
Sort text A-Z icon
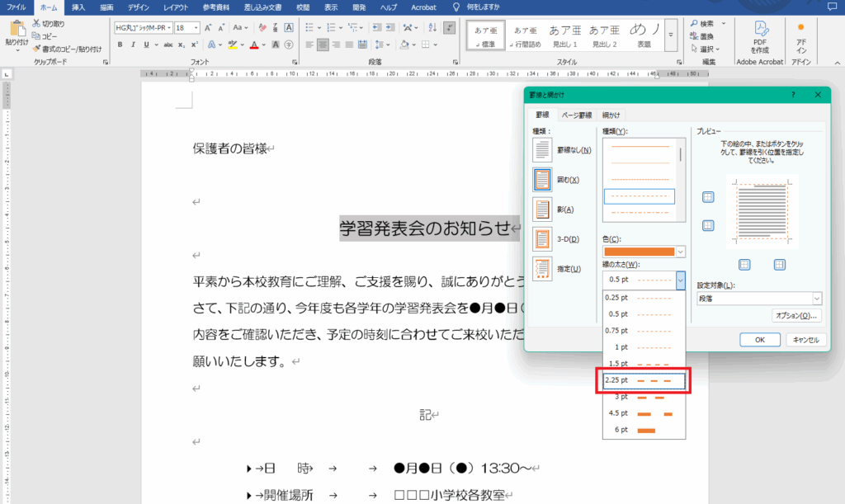click(x=432, y=27)
